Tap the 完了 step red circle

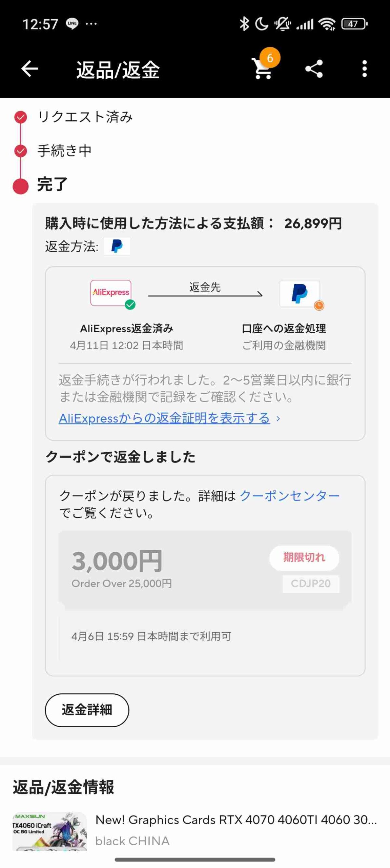tap(21, 186)
